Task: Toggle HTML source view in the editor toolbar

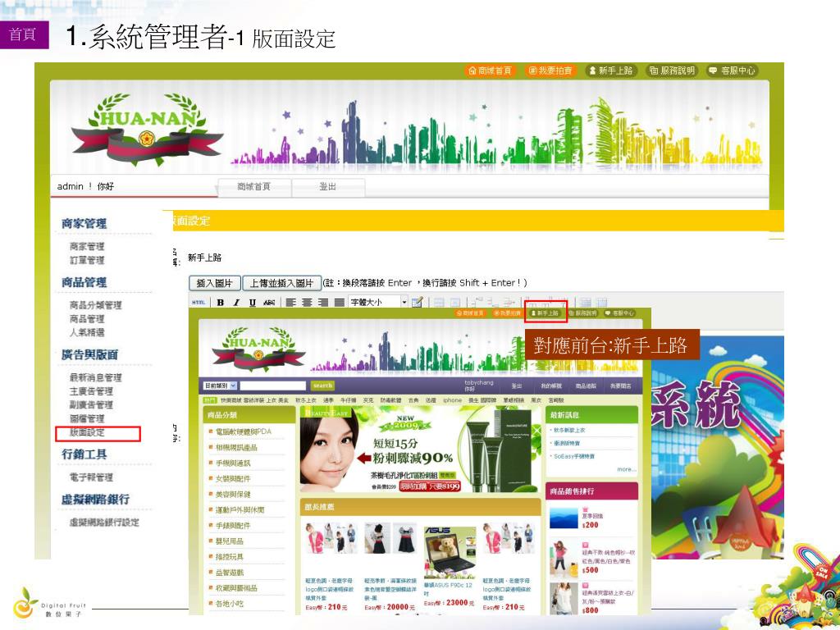Action: point(199,302)
